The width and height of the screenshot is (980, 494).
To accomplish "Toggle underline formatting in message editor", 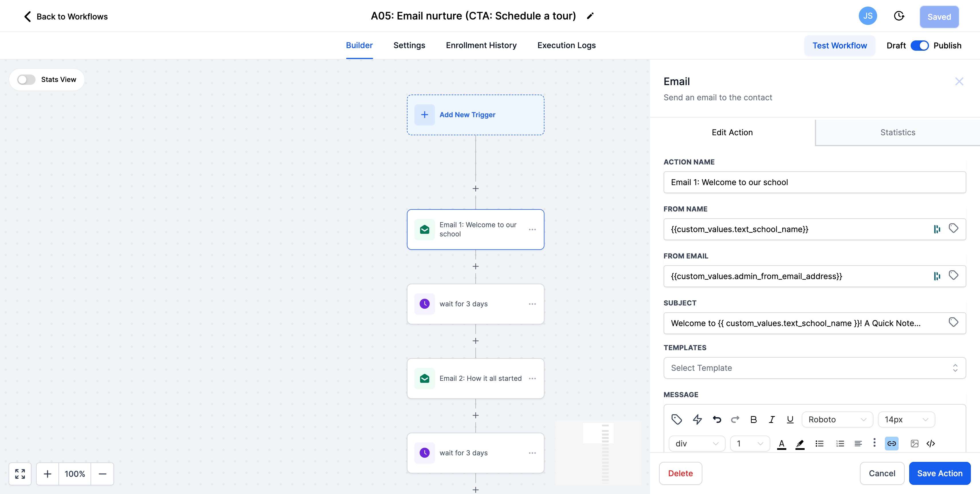I will click(x=790, y=419).
